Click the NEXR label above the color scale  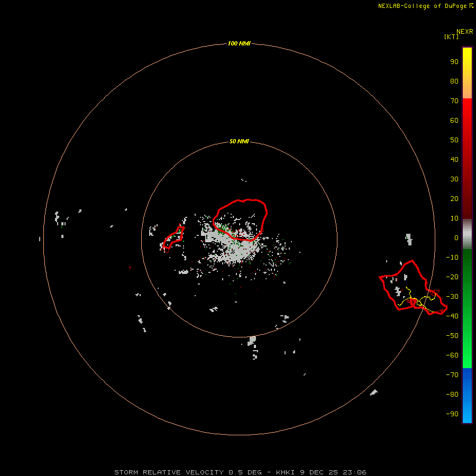465,32
